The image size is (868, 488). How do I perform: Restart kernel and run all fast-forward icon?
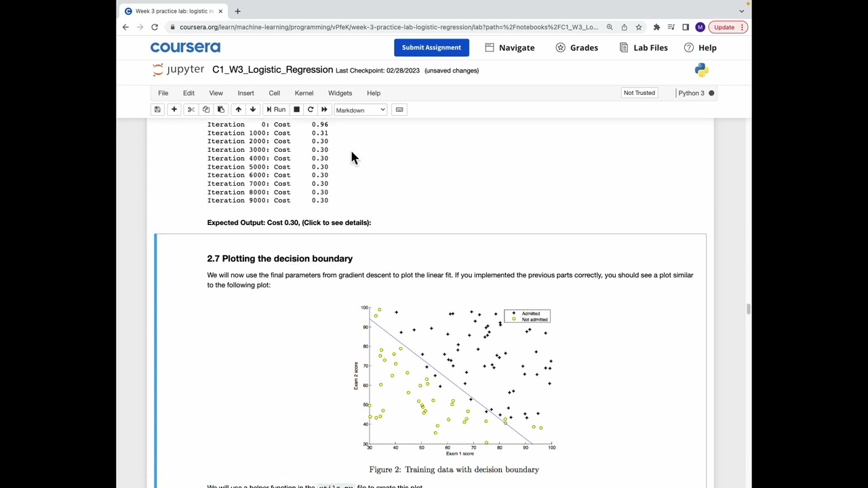tap(324, 110)
